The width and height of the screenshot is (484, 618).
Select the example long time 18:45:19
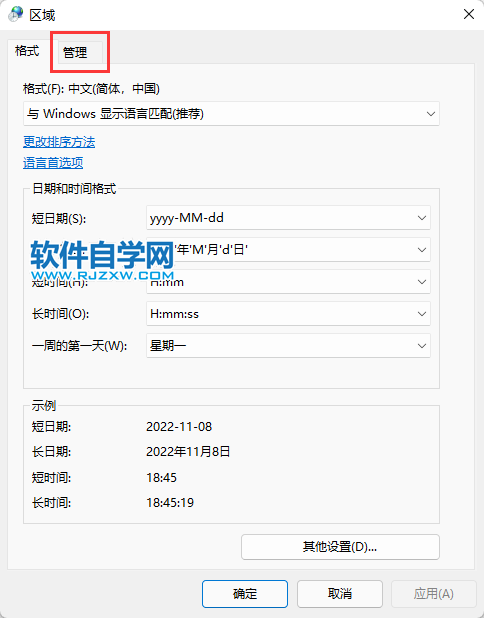[170, 503]
